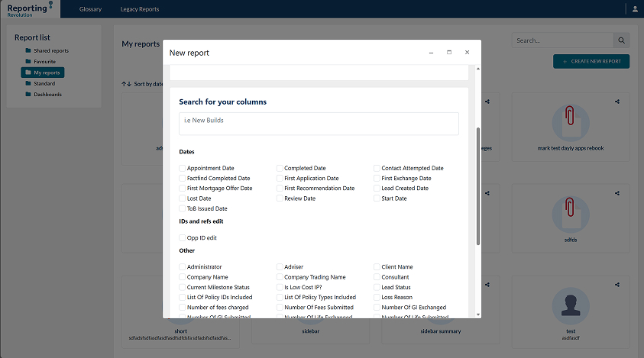Enable the Adviser checkbox
Screen dimensions: 644x358
click(280, 267)
